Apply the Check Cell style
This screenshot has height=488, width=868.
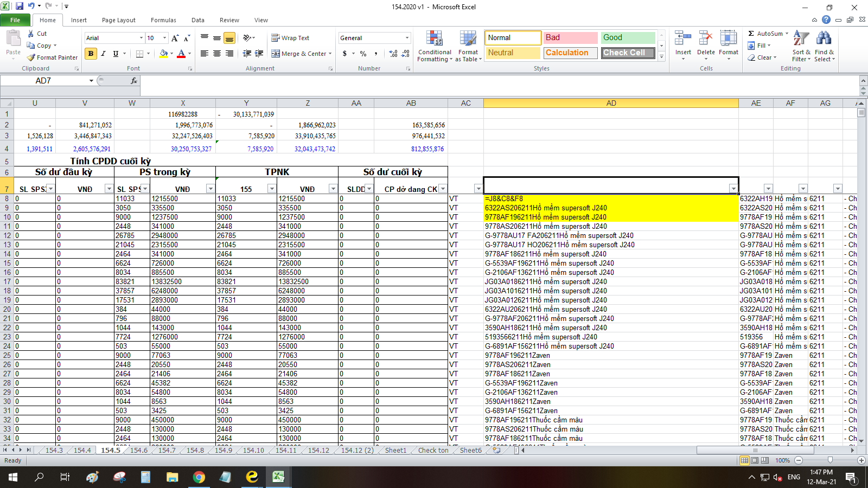[628, 53]
